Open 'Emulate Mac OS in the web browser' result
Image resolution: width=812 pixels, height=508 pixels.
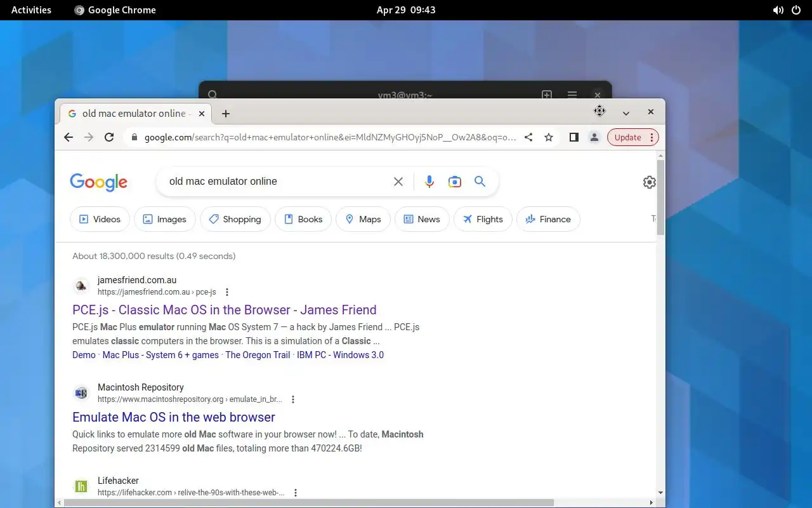coord(174,417)
